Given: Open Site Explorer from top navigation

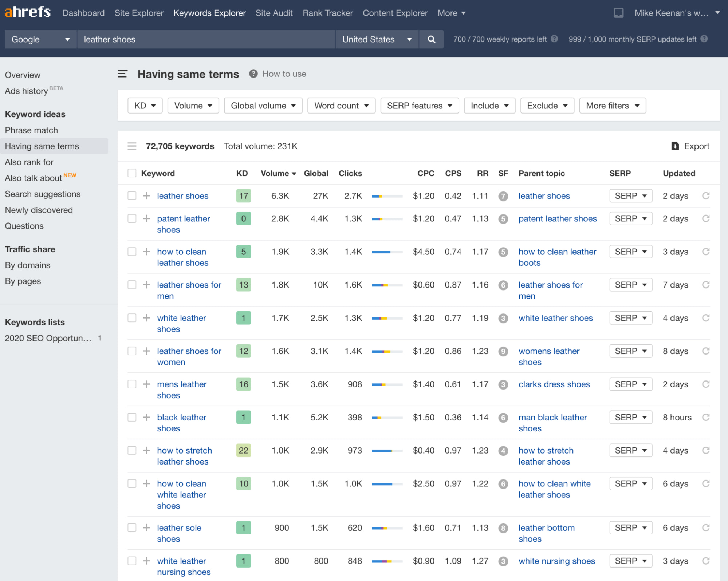Looking at the screenshot, I should [x=139, y=13].
